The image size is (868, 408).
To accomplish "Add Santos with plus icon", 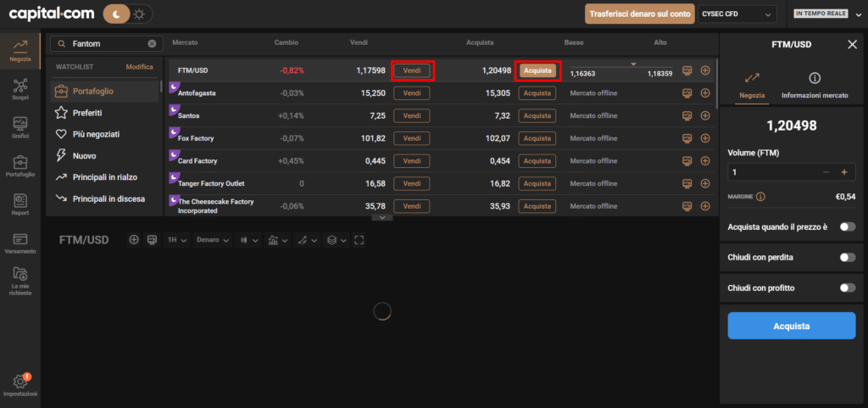I will [x=705, y=115].
